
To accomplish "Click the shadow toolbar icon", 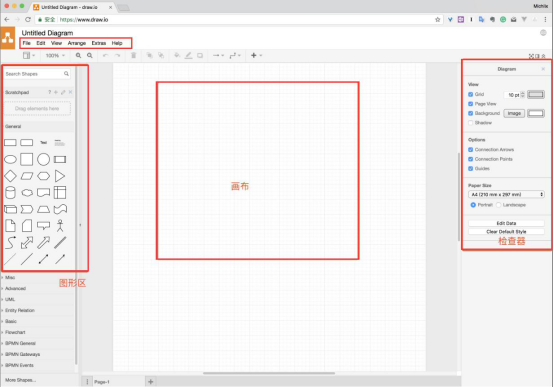I will pyautogui.click(x=200, y=55).
